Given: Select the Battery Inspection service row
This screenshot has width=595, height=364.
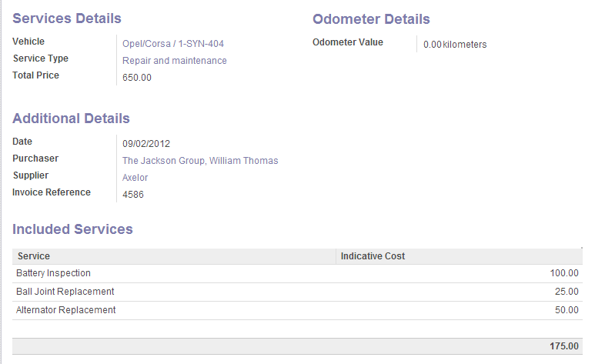Looking at the screenshot, I should [x=54, y=273].
